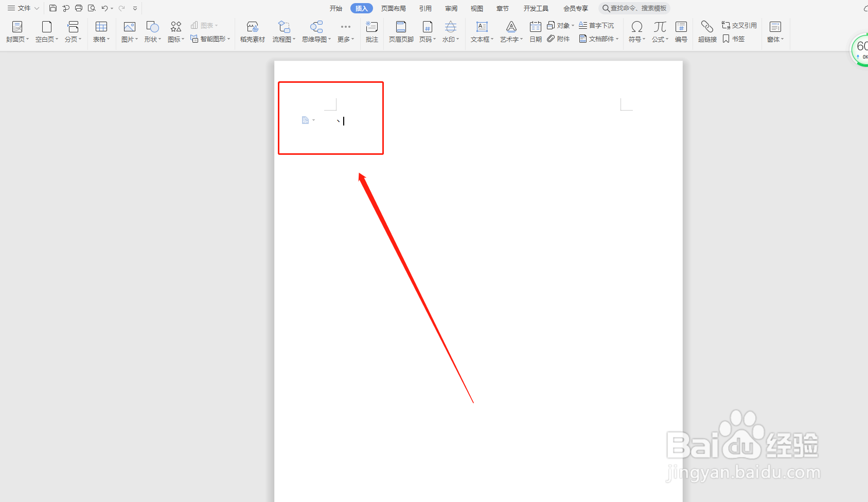Open the 分页 page break dropdown
Image resolution: width=868 pixels, height=502 pixels.
[x=73, y=32]
